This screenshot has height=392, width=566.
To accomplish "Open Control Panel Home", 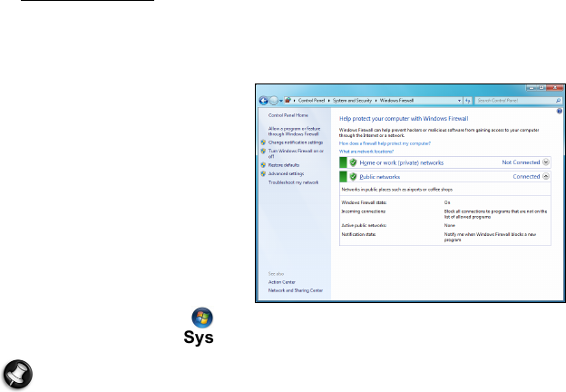I will pyautogui.click(x=288, y=115).
